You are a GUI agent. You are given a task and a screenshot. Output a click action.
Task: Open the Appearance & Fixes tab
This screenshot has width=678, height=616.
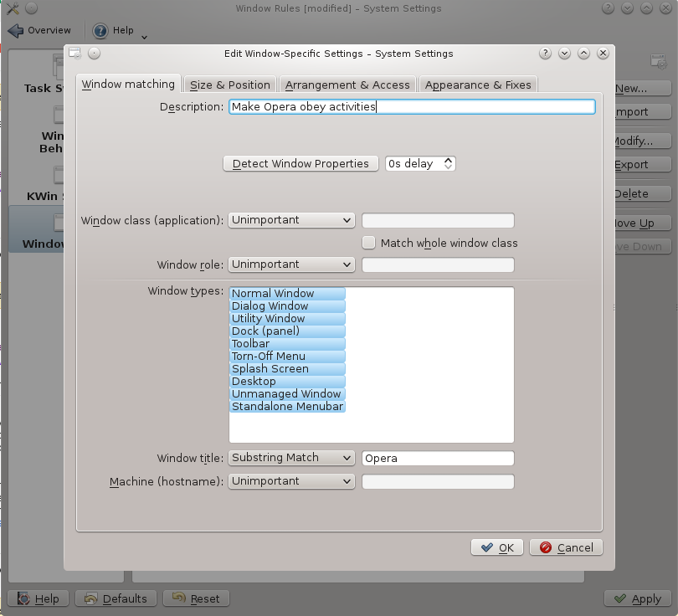[x=478, y=85]
